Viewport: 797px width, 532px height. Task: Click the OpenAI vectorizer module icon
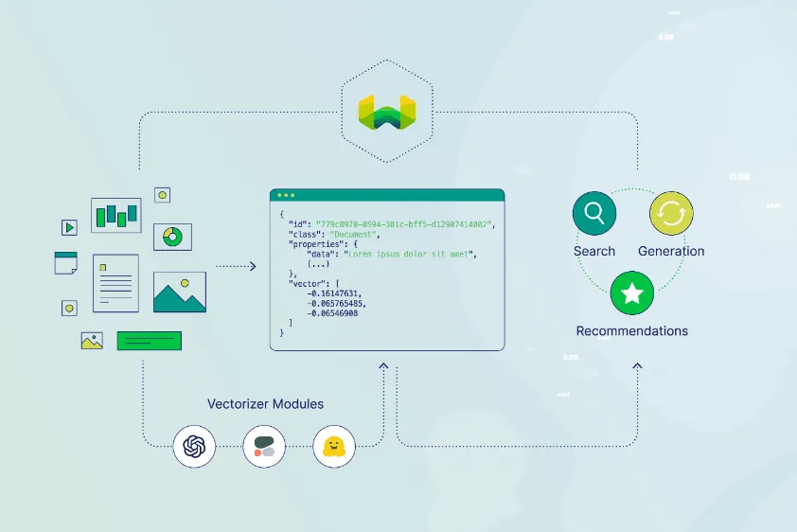(x=194, y=447)
